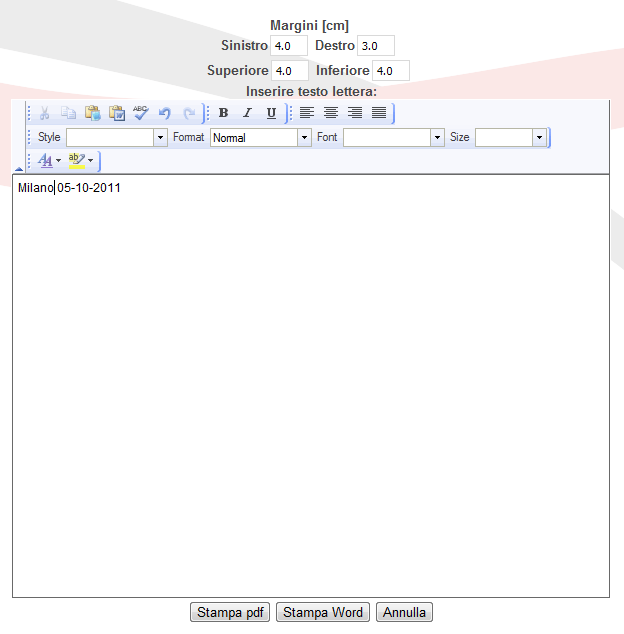Click the 'Sinistro' label

(x=244, y=45)
